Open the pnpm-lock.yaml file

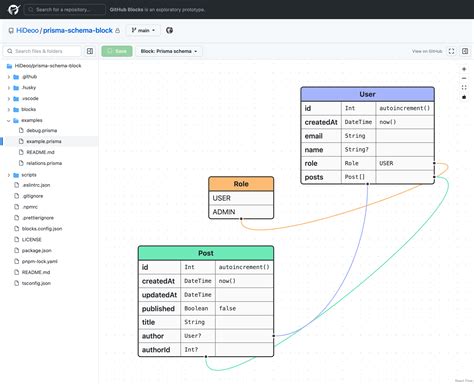click(x=40, y=261)
